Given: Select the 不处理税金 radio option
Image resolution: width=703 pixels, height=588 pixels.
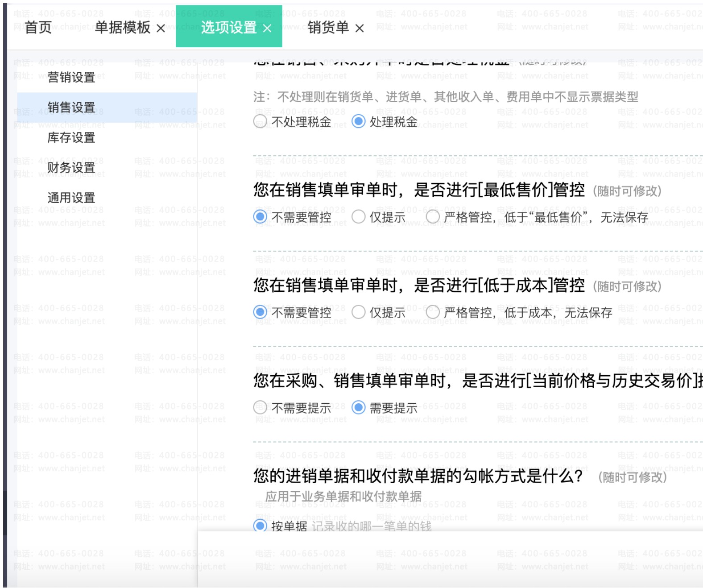Looking at the screenshot, I should (260, 121).
